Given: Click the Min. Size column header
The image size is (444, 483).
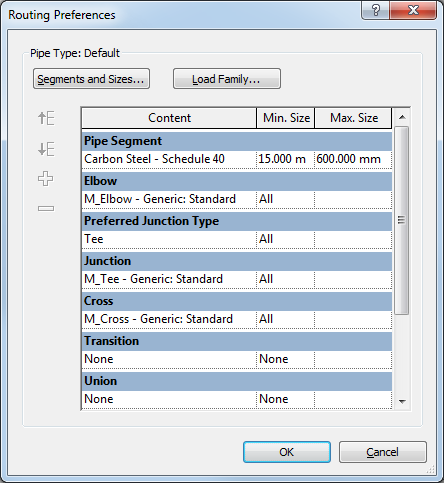Looking at the screenshot, I should [286, 118].
